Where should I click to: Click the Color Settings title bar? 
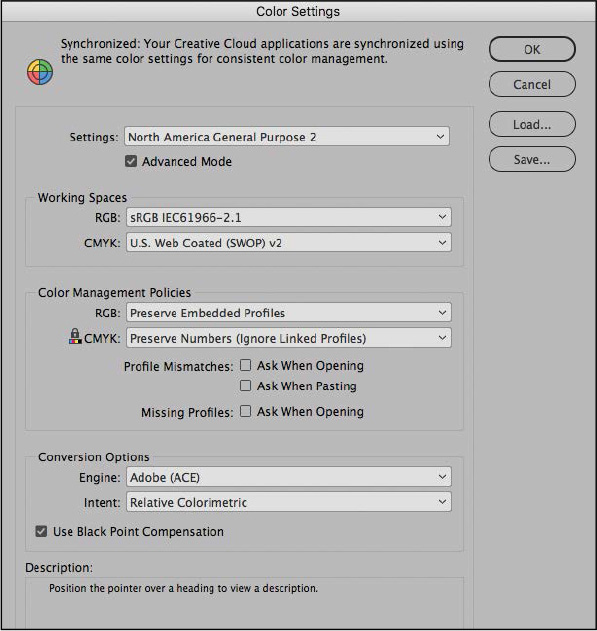[x=298, y=11]
